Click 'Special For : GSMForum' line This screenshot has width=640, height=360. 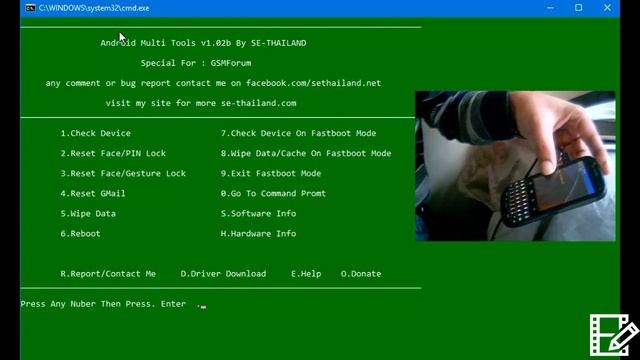(196, 63)
